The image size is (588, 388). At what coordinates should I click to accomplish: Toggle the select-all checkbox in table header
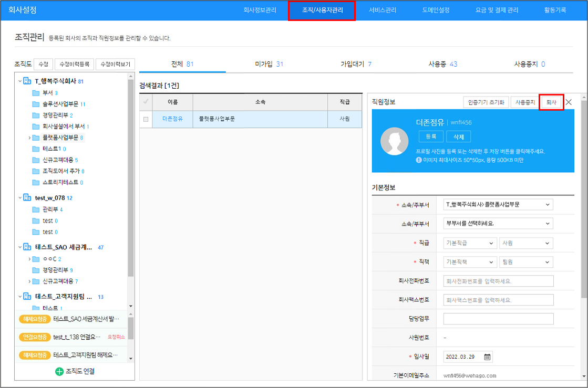[146, 101]
